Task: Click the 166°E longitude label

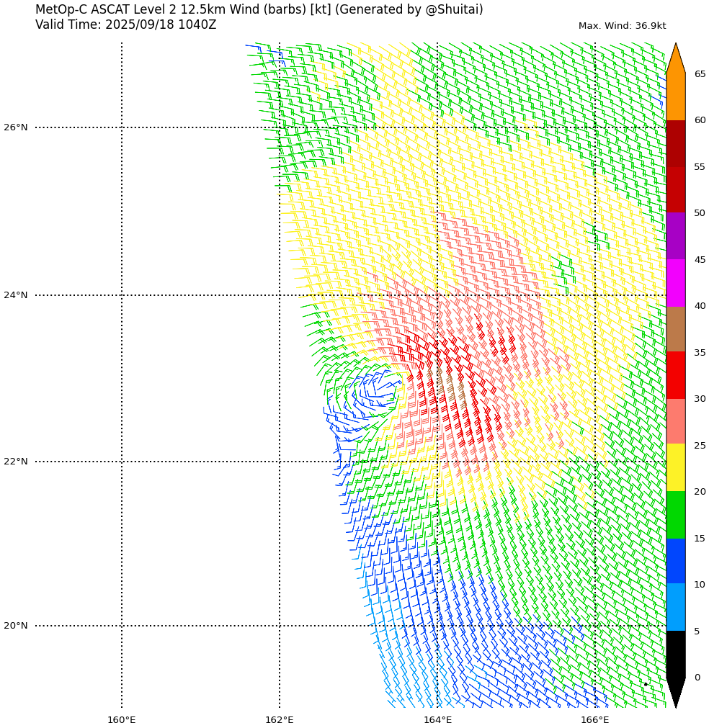Action: coord(595,720)
